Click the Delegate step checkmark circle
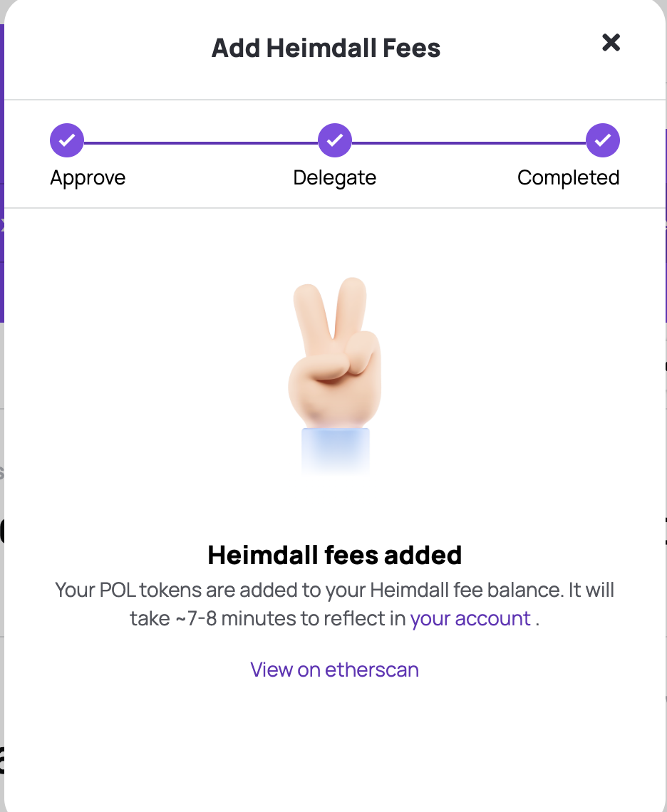 tap(334, 141)
